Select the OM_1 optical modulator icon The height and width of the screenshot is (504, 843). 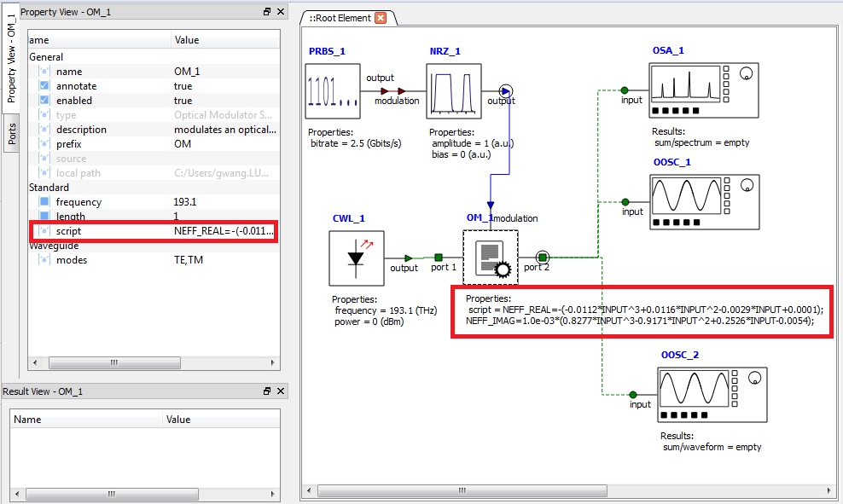491,258
